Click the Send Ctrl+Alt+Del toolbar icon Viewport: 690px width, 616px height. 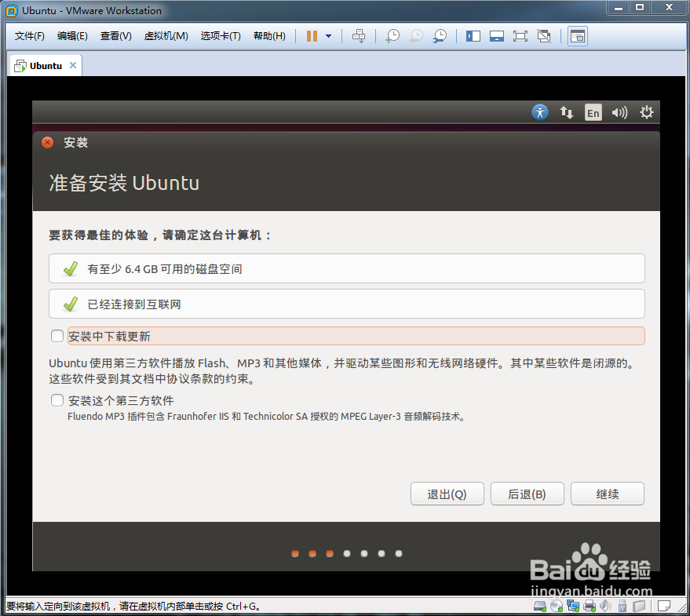[x=359, y=36]
